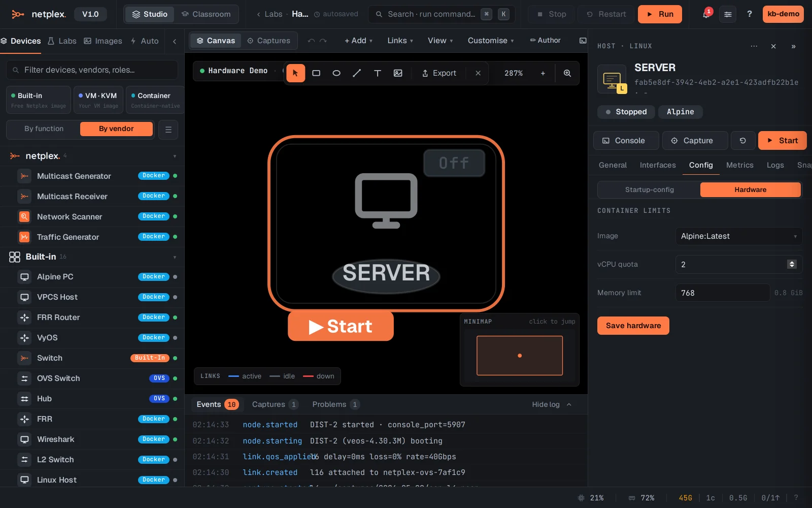Select the insert image tool

(398, 73)
